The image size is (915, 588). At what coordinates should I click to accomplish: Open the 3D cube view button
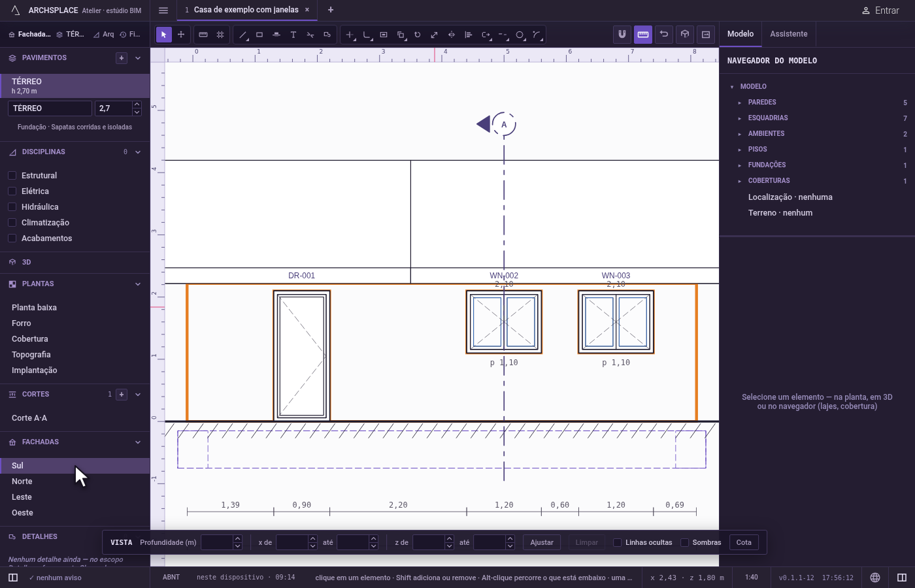tap(685, 35)
